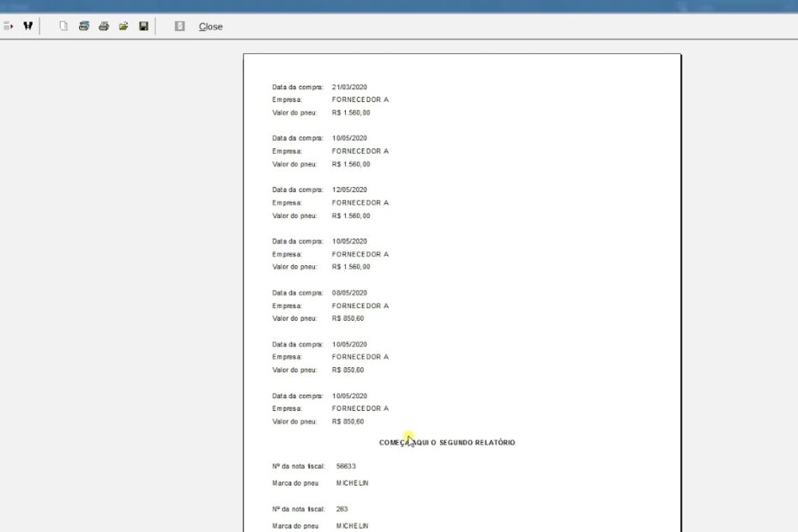The width and height of the screenshot is (798, 532).
Task: Close the report preview
Action: [x=210, y=27]
